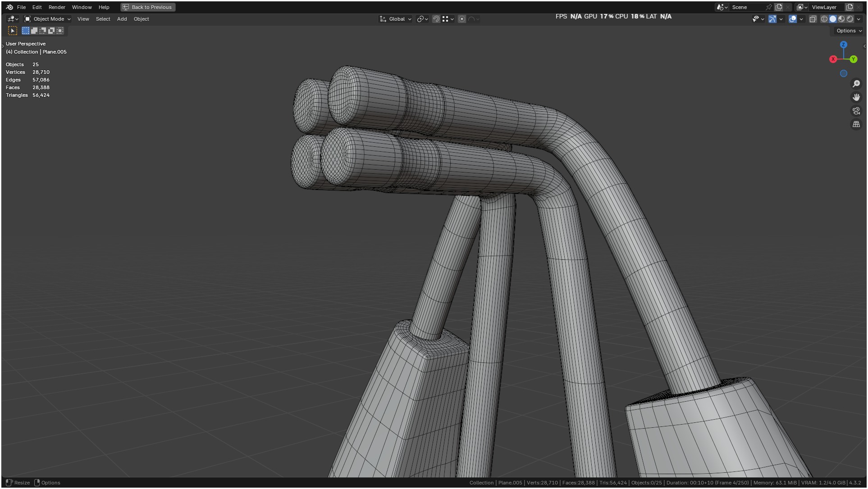Open the proportional editing falloff dropdown
The image size is (868, 489).
point(474,19)
